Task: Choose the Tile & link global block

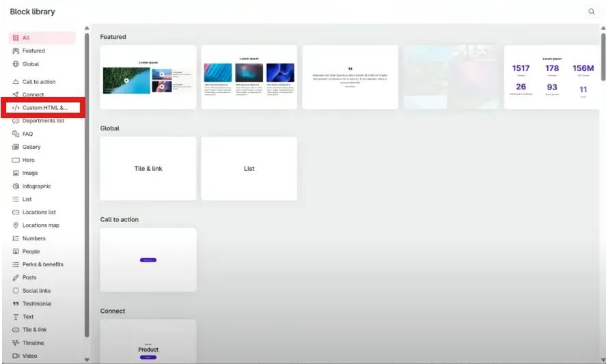Action: (x=148, y=169)
